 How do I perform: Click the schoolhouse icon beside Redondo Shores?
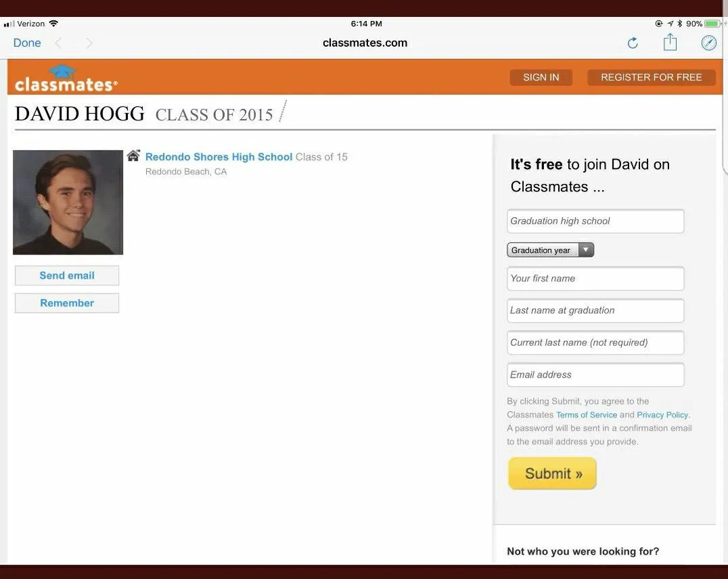[x=134, y=156]
